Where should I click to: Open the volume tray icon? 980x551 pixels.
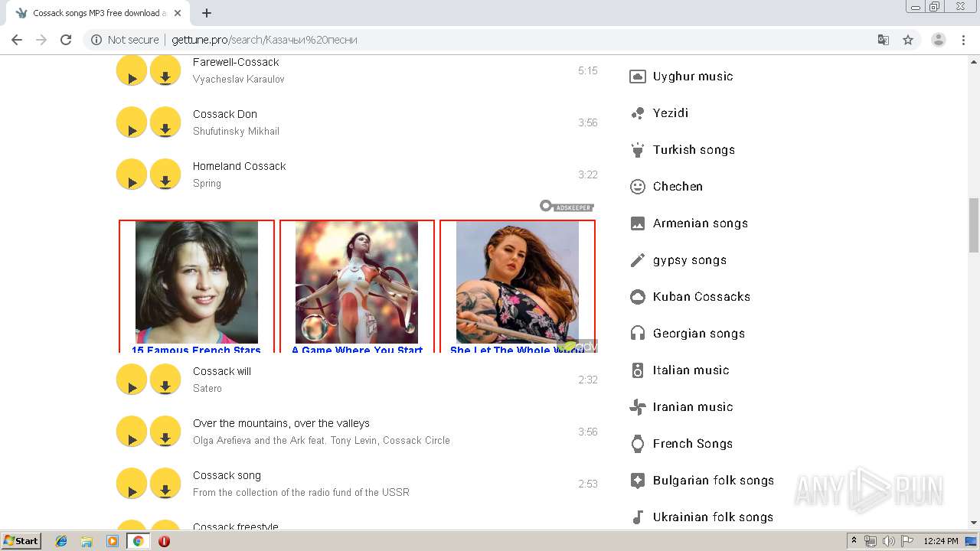pos(888,541)
